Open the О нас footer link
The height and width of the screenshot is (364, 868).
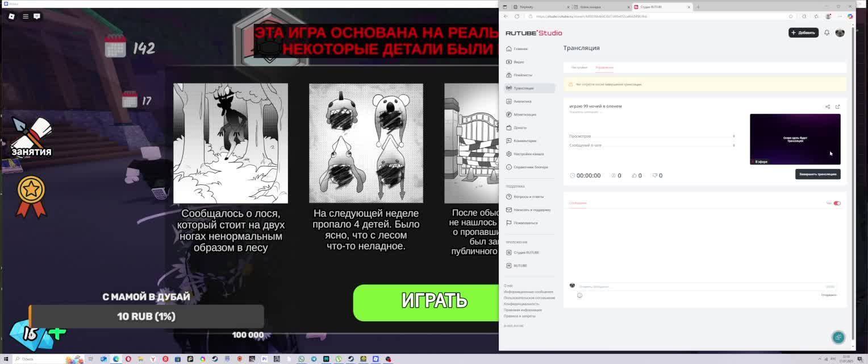click(508, 286)
